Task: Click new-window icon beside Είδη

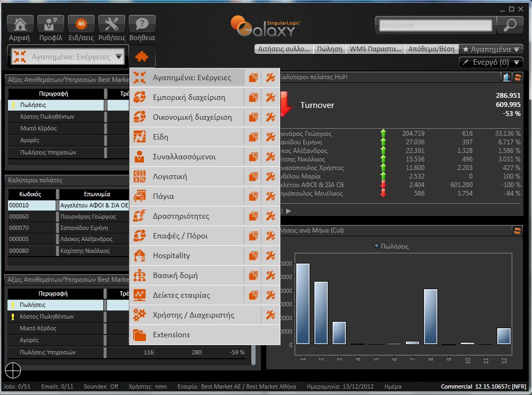Action: click(253, 137)
